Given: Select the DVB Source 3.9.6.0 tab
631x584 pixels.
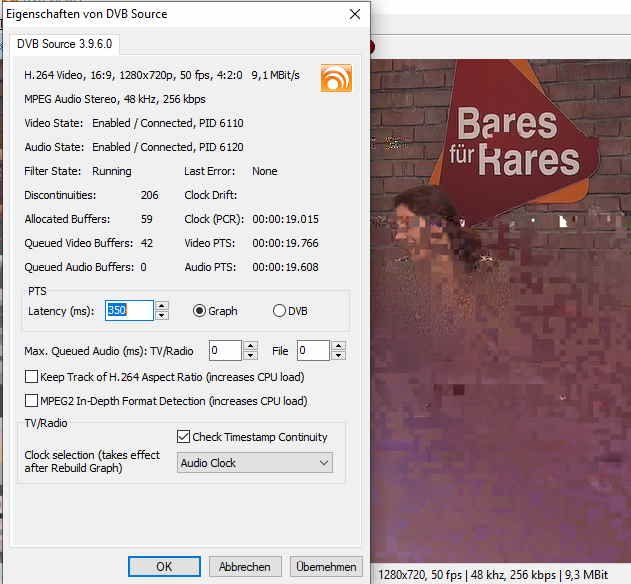Looking at the screenshot, I should coord(65,43).
